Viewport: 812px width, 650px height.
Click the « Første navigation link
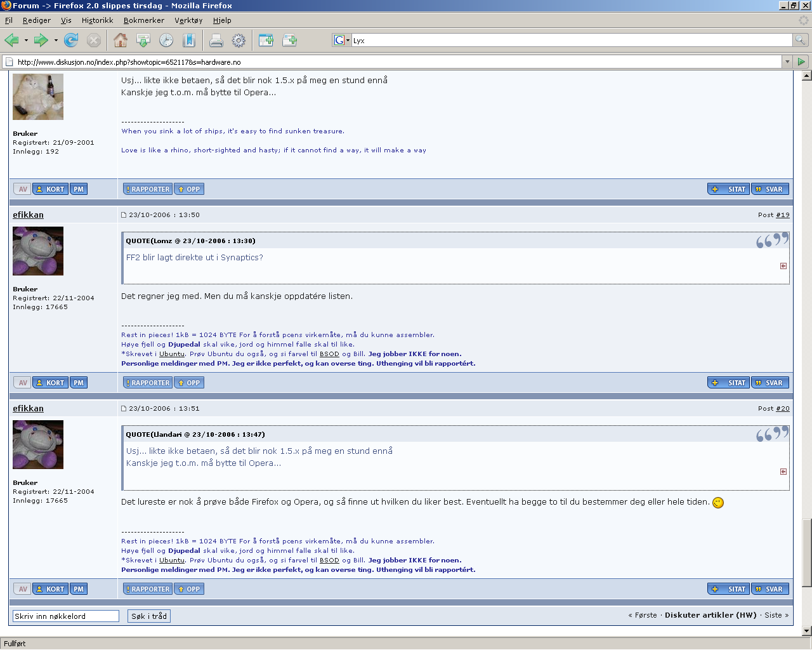643,615
